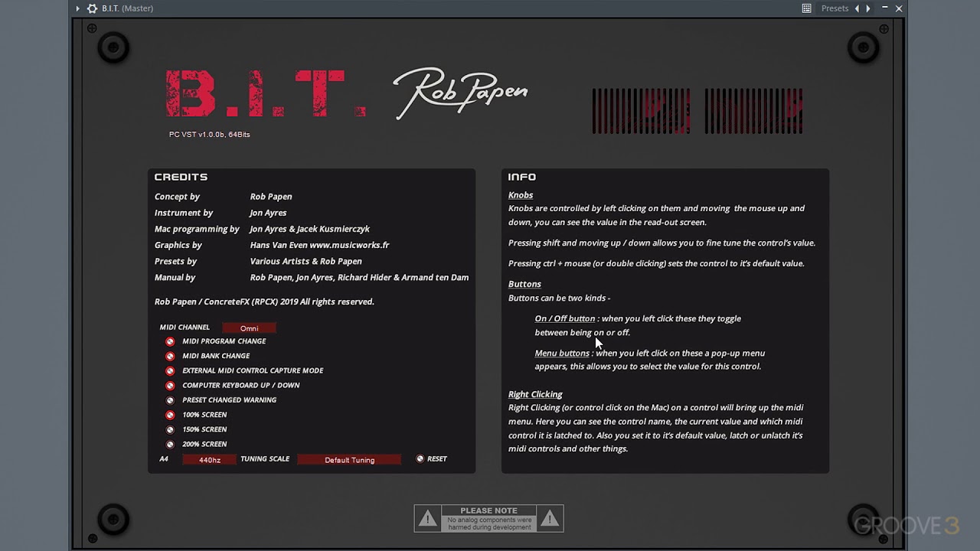Click the PC VST v1.0.0b, 64Bits text
Viewport: 980px width, 551px height.
click(210, 135)
